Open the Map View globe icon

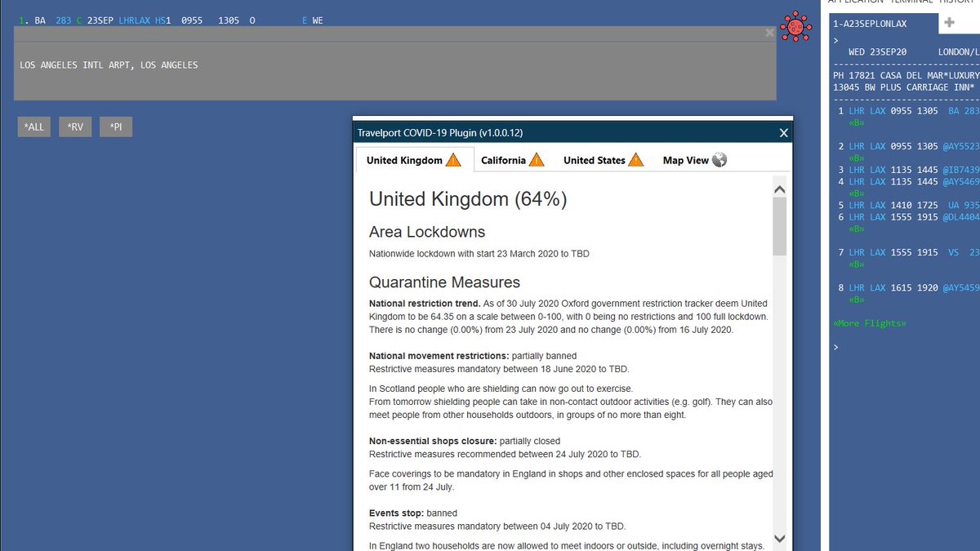tap(719, 160)
